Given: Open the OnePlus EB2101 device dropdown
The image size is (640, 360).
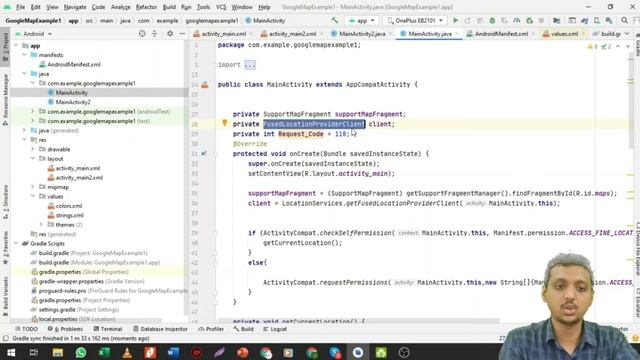Looking at the screenshot, I should click(x=415, y=20).
